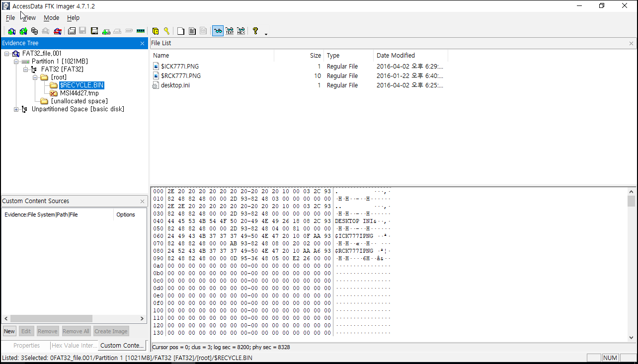638x364 pixels.
Task: Close the Custom Content Sources panel
Action: [x=142, y=201]
